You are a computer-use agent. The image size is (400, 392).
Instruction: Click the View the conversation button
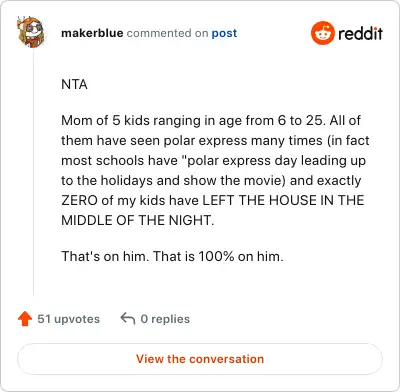pyautogui.click(x=200, y=359)
